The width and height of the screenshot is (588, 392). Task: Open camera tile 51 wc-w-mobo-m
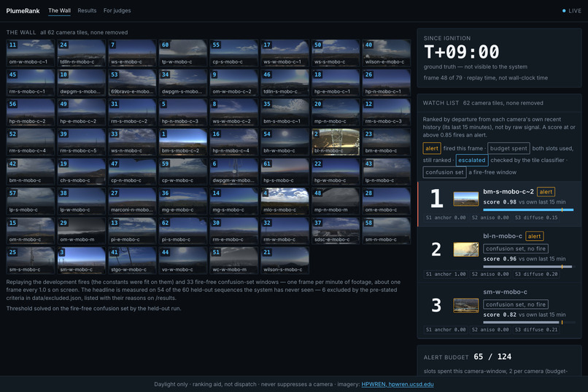tap(234, 261)
